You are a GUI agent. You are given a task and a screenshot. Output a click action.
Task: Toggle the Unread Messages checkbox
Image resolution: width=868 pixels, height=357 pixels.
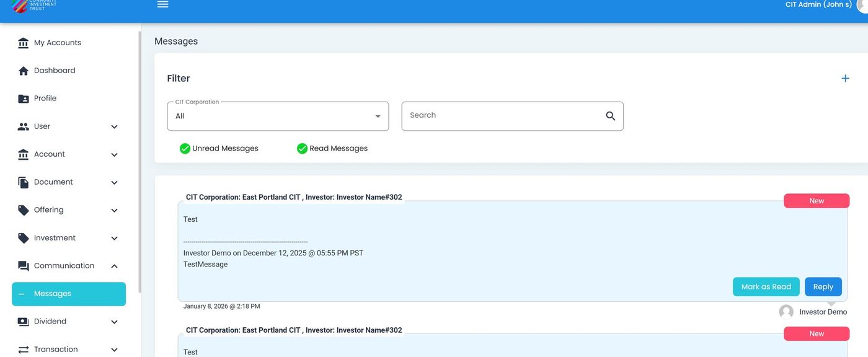185,149
